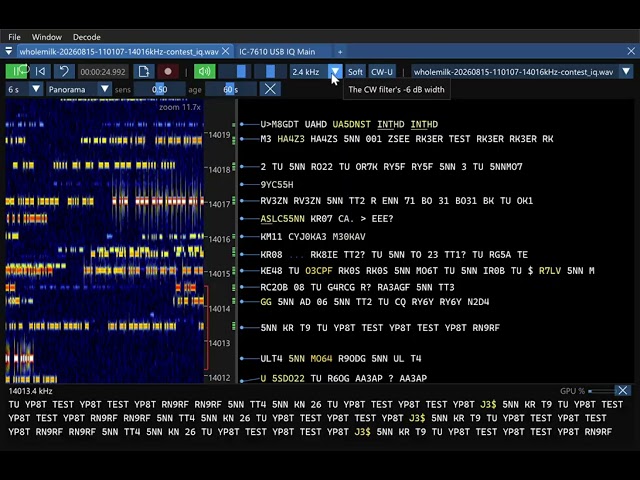640x480 pixels.
Task: Select decoded line 'KM11 CYJ0KA3 M30KAV'
Action: pyautogui.click(x=313, y=236)
